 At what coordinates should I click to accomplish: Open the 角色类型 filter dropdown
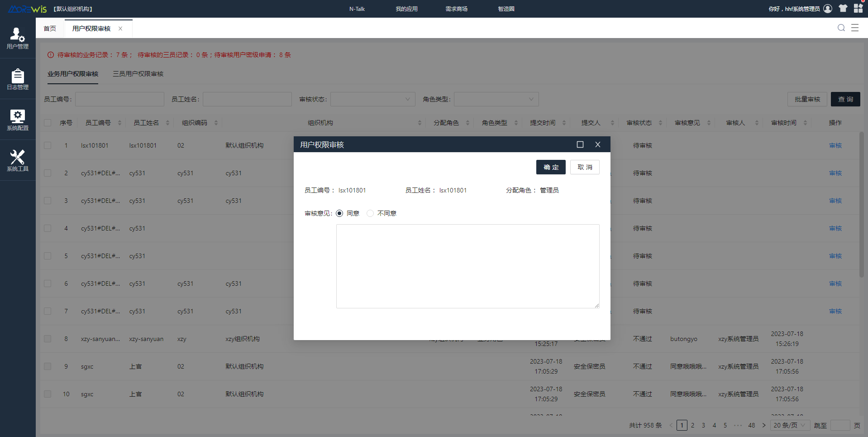click(x=496, y=99)
